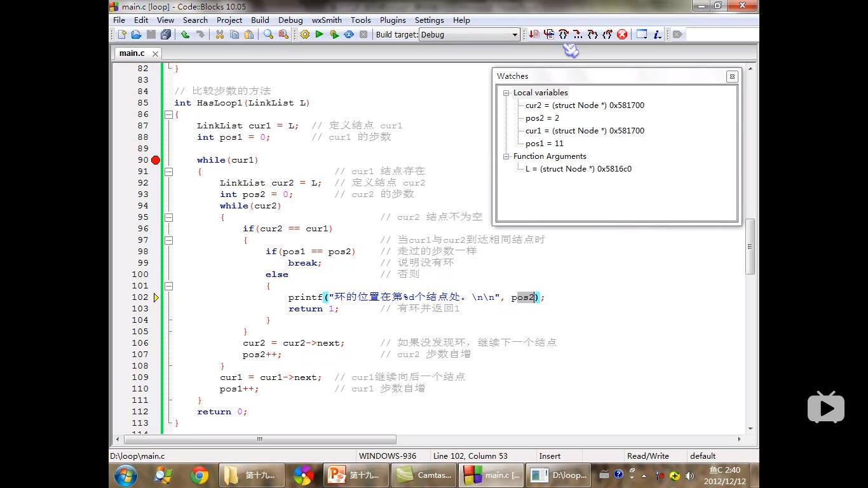Open the Build target dropdown
Viewport: 868px width, 488px height.
(515, 35)
